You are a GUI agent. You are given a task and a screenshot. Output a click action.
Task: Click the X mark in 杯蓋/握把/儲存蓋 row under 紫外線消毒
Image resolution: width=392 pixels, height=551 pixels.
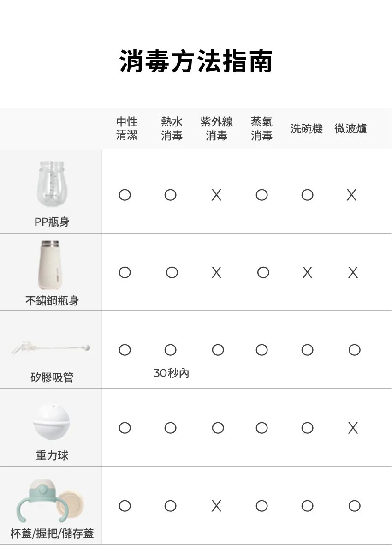[216, 506]
